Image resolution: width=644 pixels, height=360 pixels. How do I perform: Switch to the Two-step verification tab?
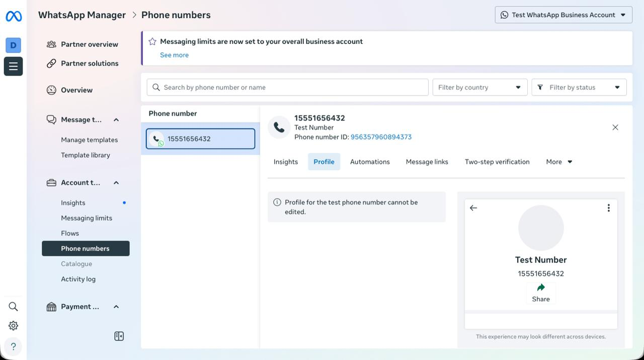coord(497,162)
